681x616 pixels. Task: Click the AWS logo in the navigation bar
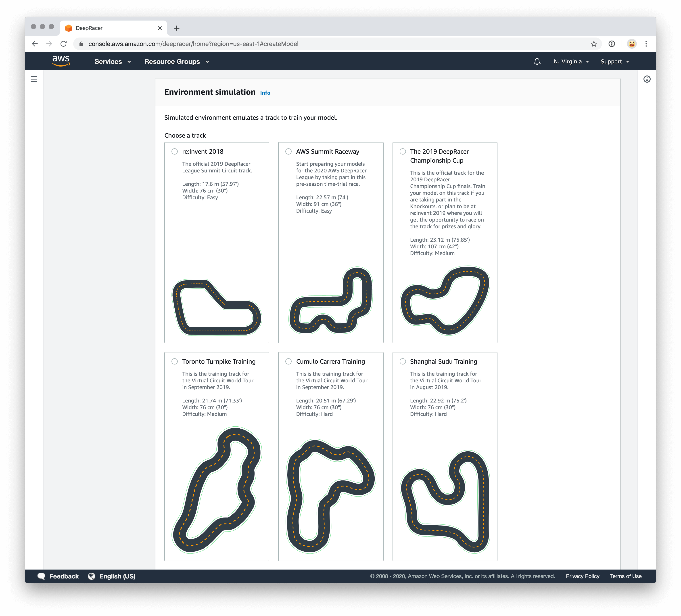coord(61,61)
